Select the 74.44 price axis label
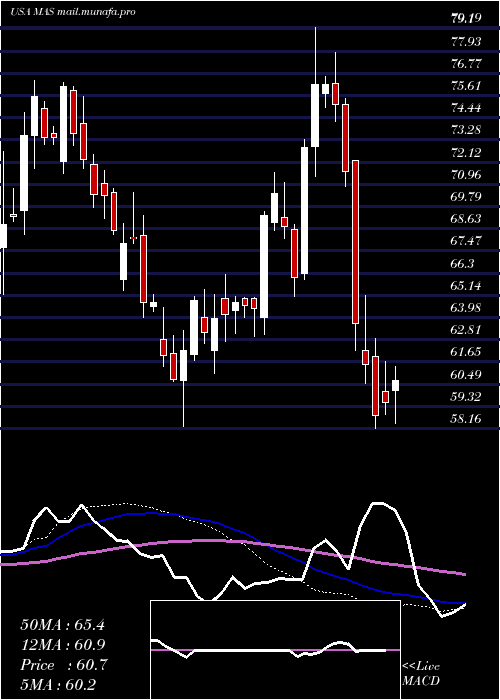The width and height of the screenshot is (500, 700). [466, 108]
